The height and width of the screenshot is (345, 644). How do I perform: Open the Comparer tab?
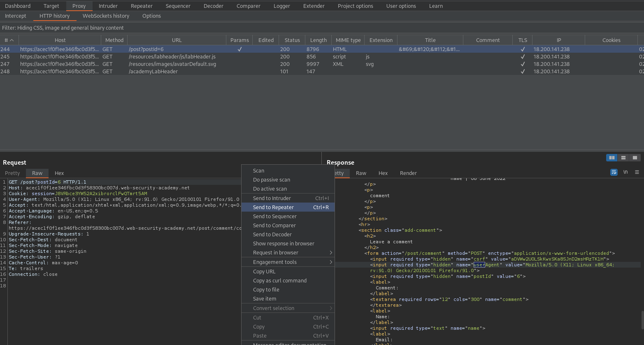pyautogui.click(x=249, y=6)
